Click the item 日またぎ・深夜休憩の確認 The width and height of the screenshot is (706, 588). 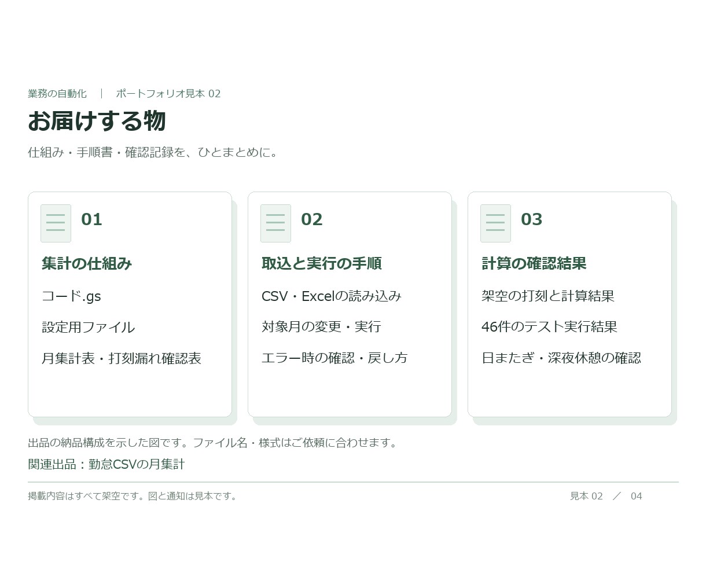click(561, 358)
